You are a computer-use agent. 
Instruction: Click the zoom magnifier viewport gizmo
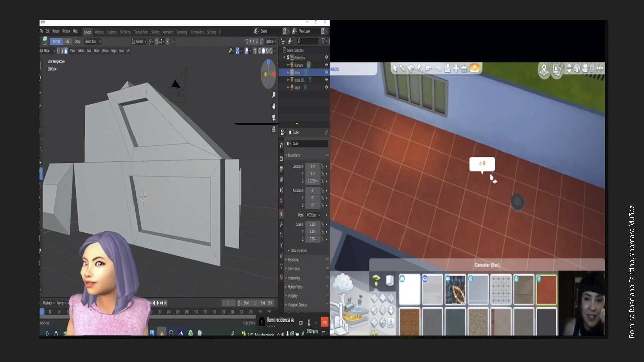274,95
